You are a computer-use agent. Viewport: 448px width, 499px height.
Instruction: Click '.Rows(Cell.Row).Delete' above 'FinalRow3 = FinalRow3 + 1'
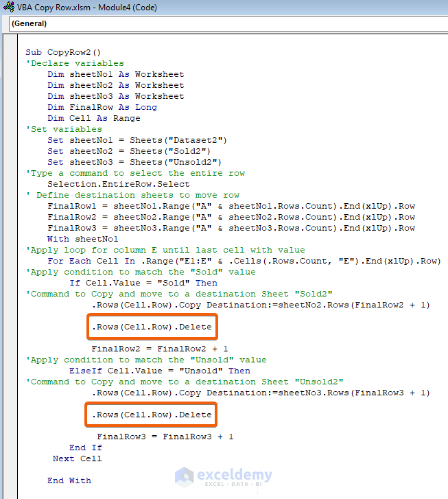click(152, 415)
